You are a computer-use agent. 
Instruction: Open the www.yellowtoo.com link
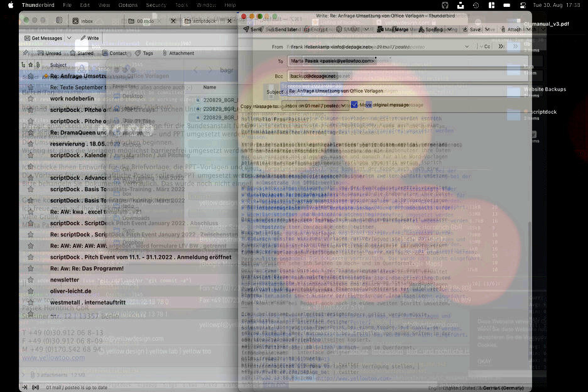tap(53, 358)
